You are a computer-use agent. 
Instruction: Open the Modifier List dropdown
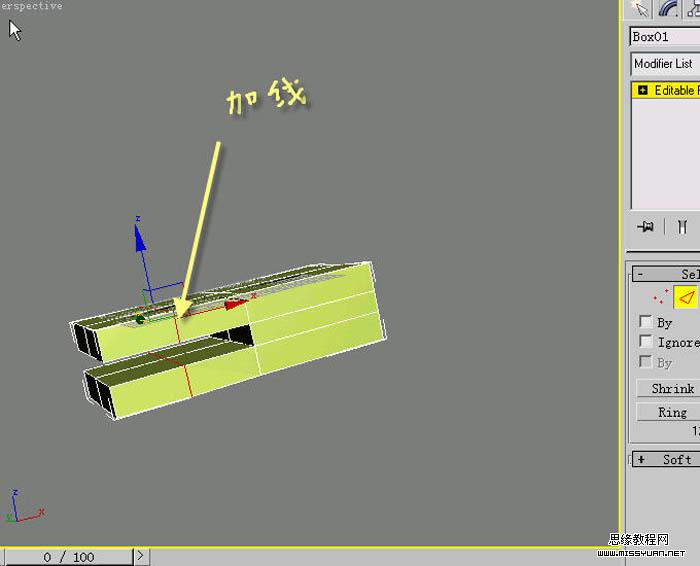coord(665,64)
